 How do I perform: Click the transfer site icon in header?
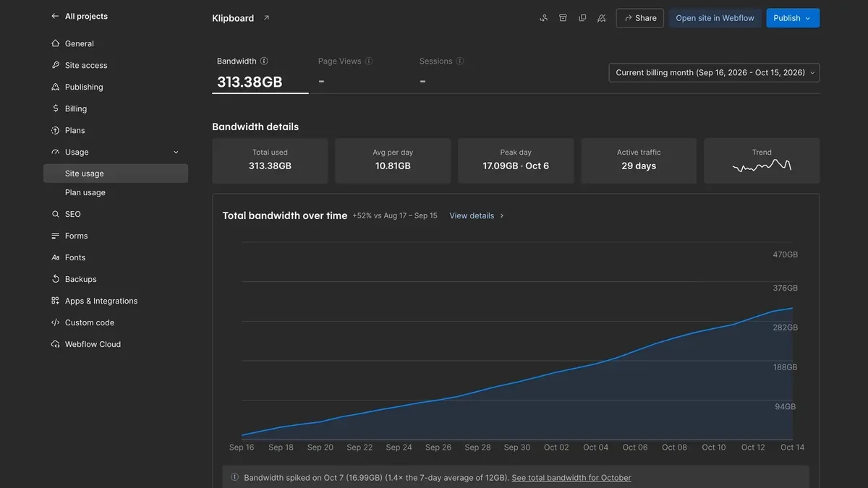pos(544,18)
